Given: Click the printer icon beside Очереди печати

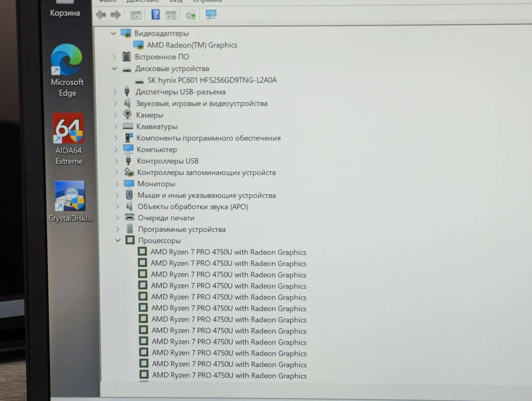Looking at the screenshot, I should (x=130, y=218).
